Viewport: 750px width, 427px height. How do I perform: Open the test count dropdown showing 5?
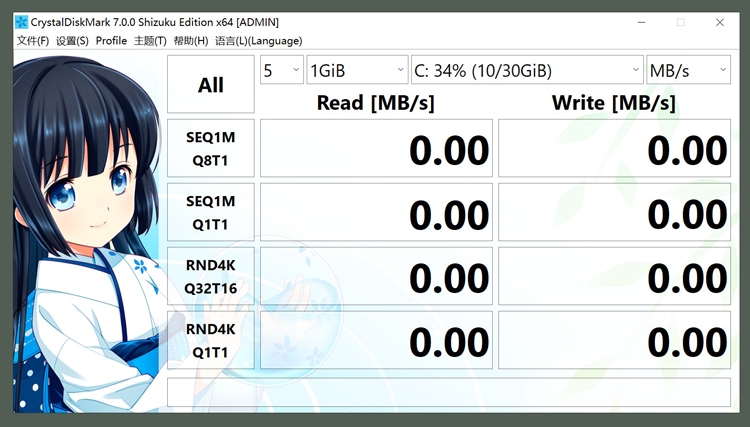[281, 70]
